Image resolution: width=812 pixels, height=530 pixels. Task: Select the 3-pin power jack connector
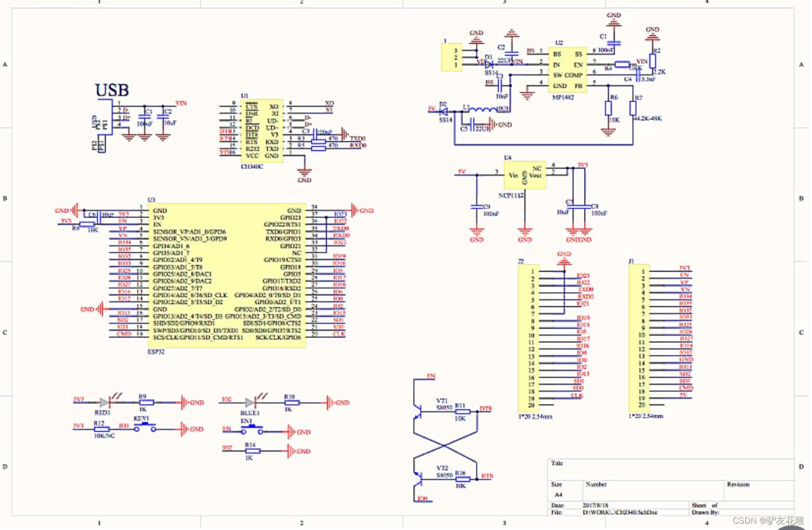(451, 58)
